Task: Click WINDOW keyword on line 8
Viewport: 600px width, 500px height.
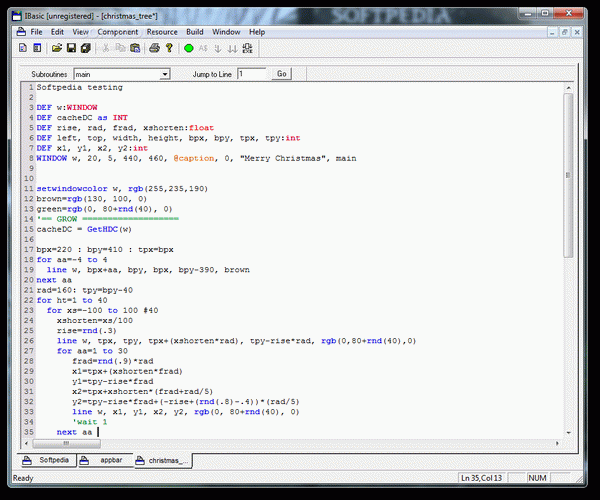Action: [x=52, y=158]
